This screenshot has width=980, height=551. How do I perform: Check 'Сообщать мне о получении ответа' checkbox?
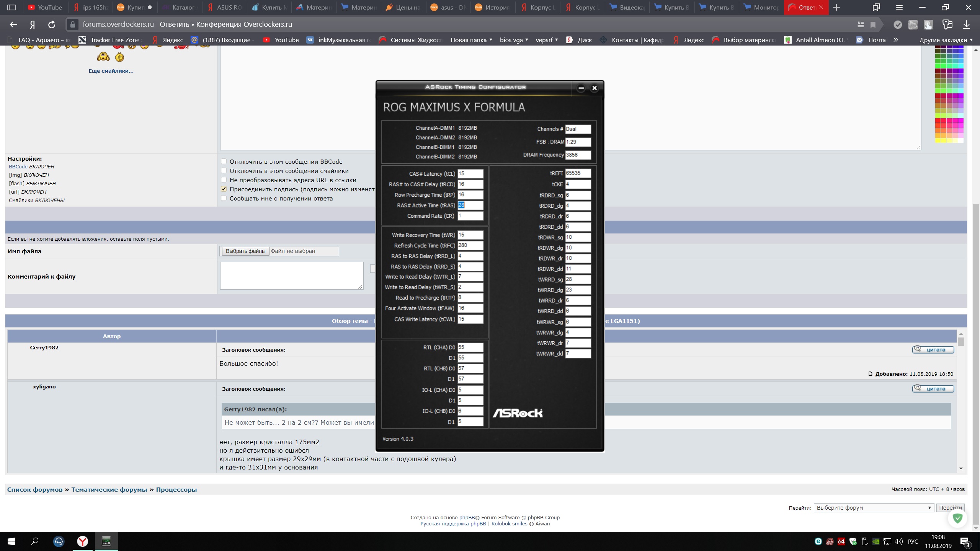(224, 198)
